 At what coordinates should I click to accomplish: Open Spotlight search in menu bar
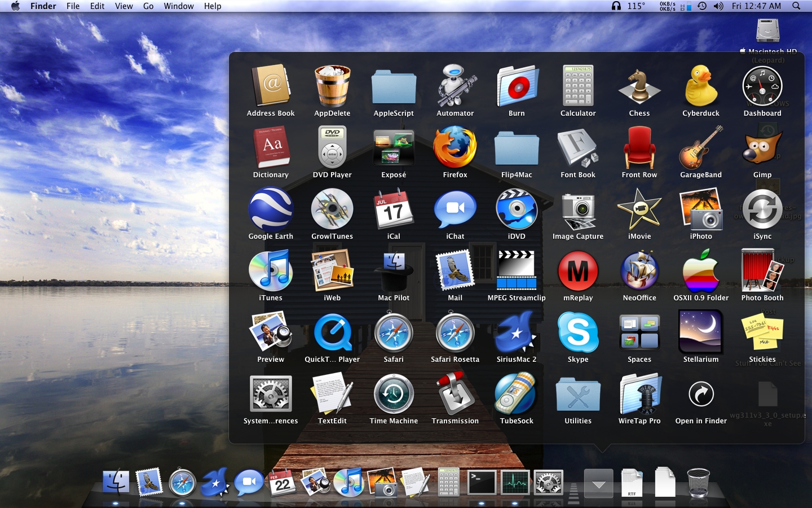point(796,6)
